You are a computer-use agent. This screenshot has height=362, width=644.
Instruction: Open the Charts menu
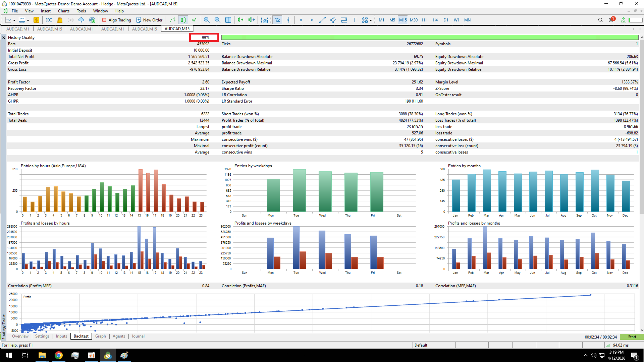[x=63, y=11]
